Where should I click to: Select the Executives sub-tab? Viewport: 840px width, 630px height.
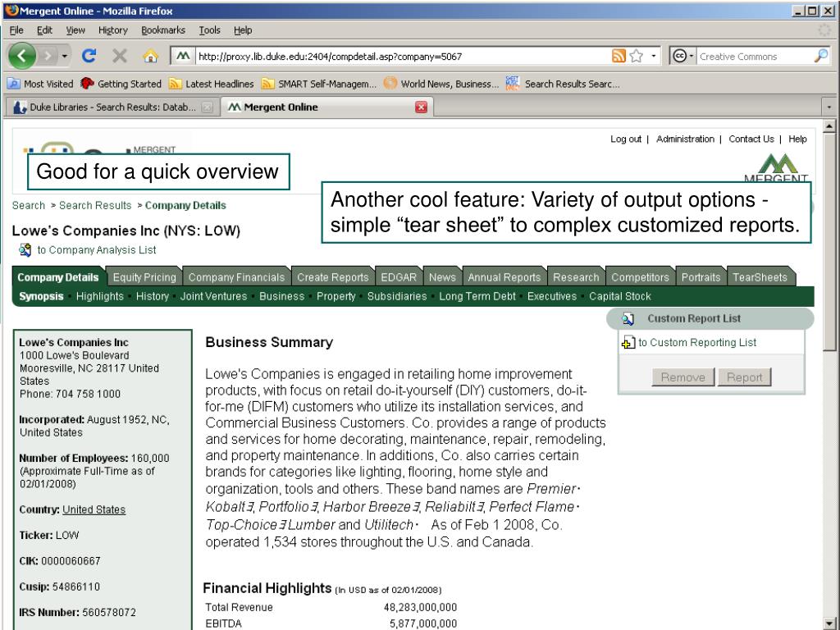552,296
